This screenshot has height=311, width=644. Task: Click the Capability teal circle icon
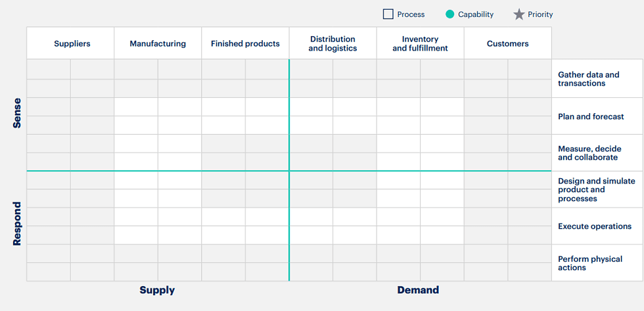click(449, 14)
